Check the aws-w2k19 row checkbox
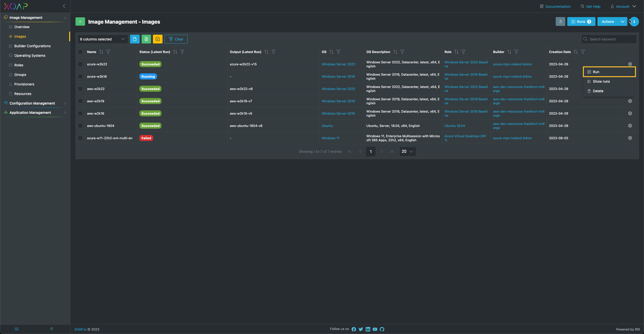Image resolution: width=644 pixels, height=334 pixels. click(x=80, y=101)
